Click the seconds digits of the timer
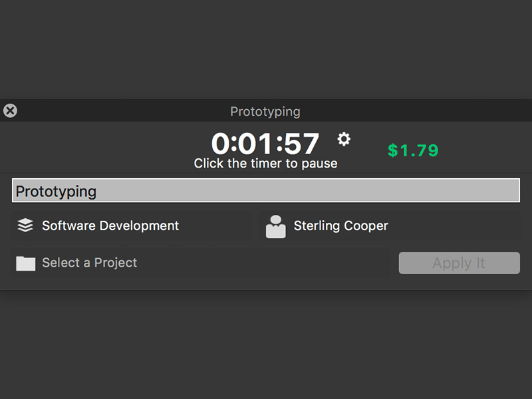 pos(302,144)
